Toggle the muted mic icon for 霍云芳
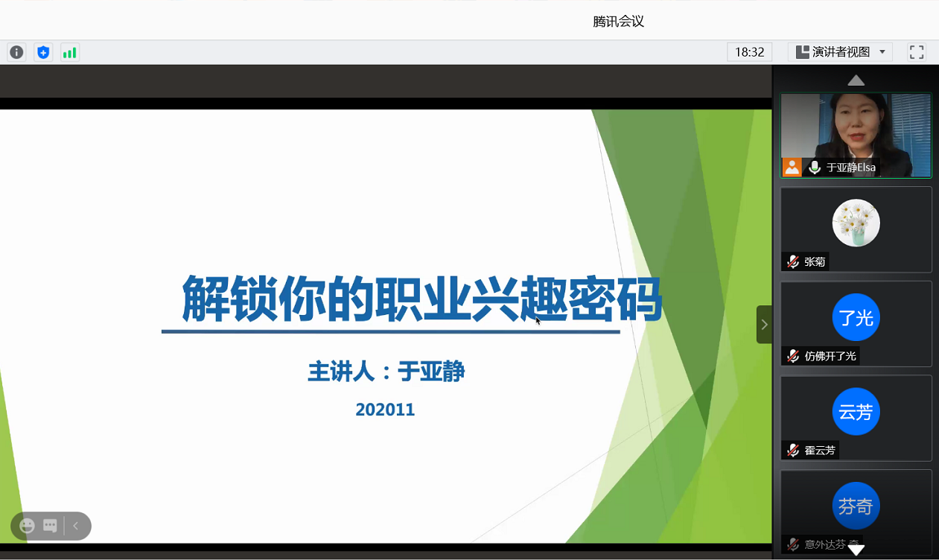The width and height of the screenshot is (939, 560). [x=793, y=451]
